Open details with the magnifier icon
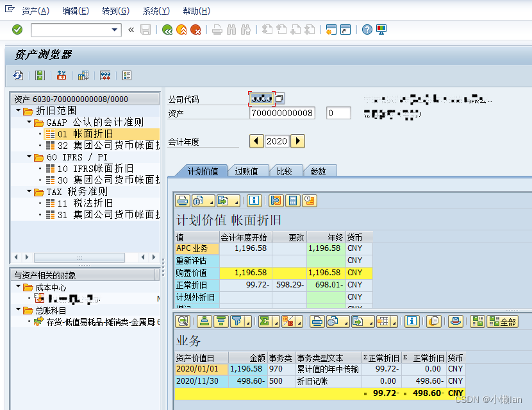532x410 pixels. 181,322
